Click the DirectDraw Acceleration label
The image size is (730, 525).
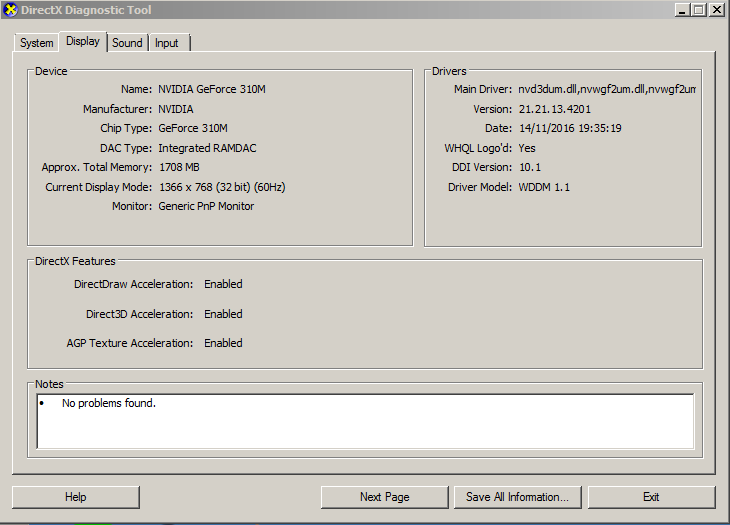134,284
